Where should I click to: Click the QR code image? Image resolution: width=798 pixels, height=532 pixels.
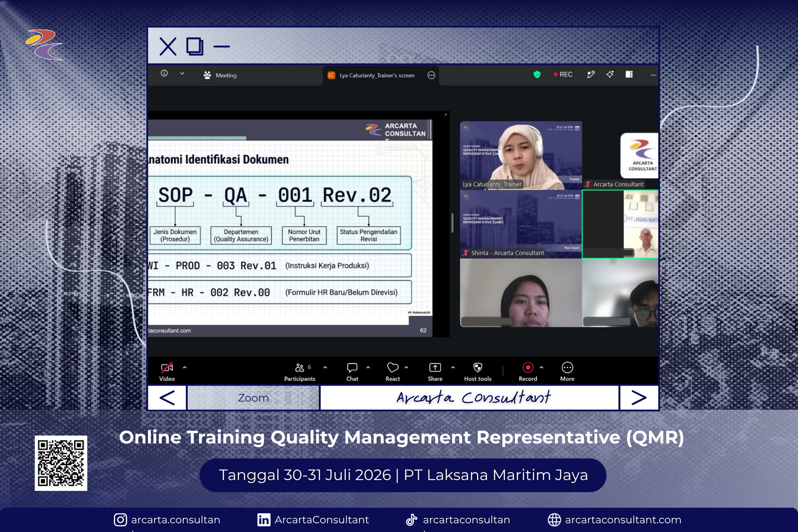[61, 463]
